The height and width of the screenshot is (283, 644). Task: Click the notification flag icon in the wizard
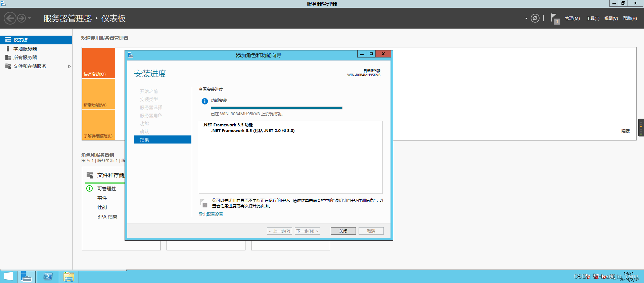[x=203, y=203]
